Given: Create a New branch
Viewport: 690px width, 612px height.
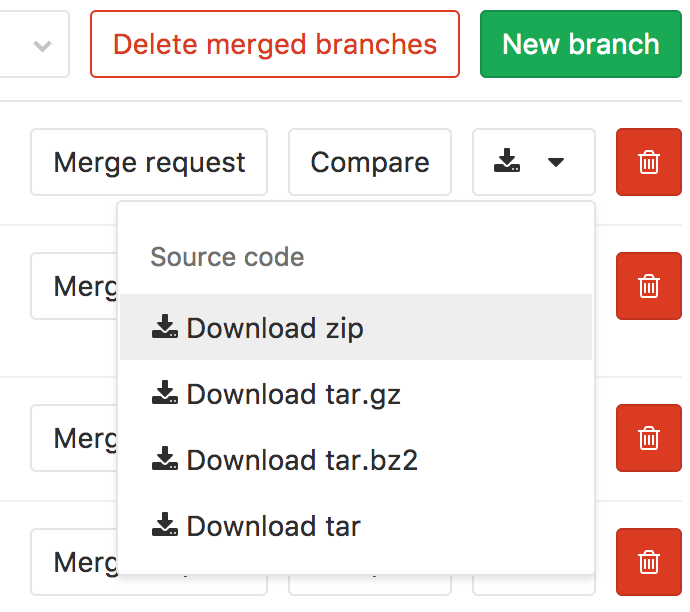Looking at the screenshot, I should pyautogui.click(x=581, y=44).
